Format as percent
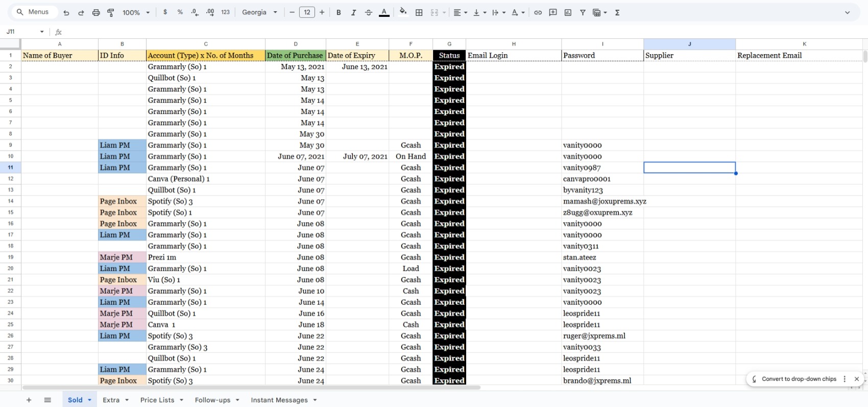868x407 pixels. (180, 12)
